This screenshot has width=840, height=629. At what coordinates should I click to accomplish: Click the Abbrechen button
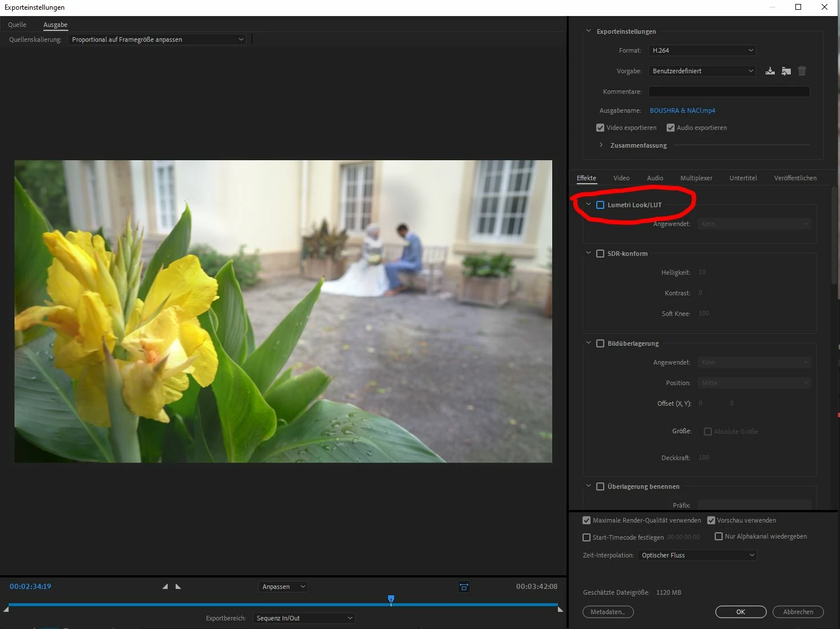point(798,612)
